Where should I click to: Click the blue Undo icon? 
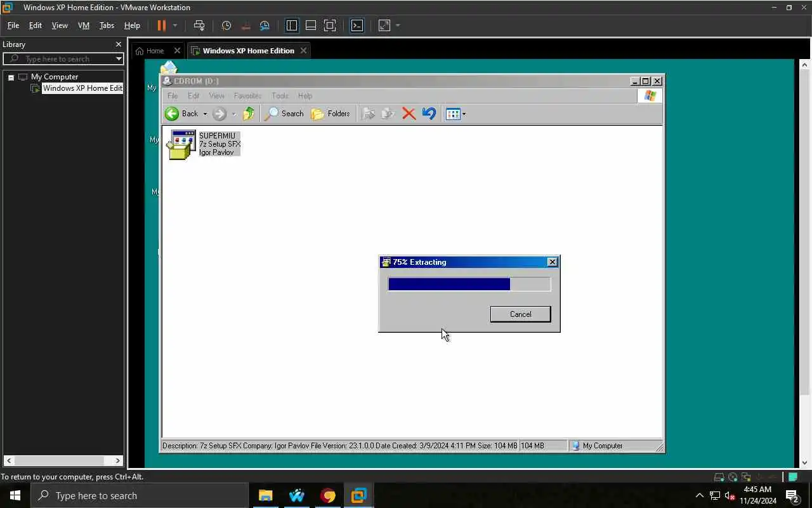click(429, 114)
